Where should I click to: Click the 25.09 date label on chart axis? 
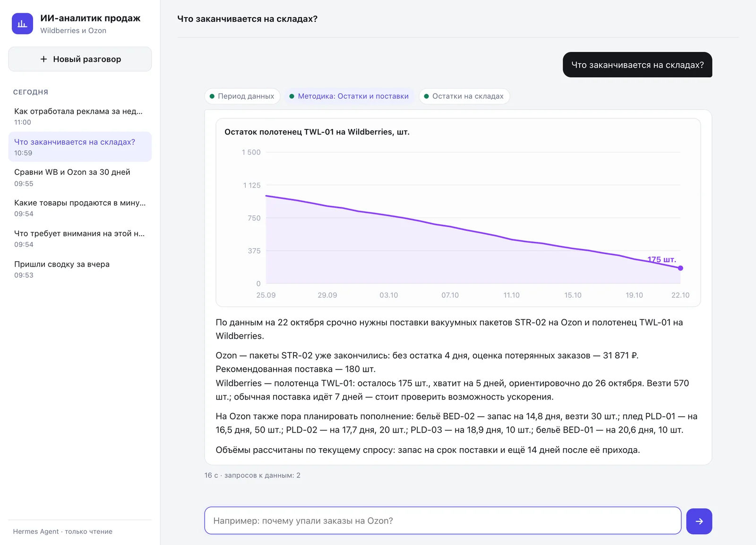coord(266,295)
